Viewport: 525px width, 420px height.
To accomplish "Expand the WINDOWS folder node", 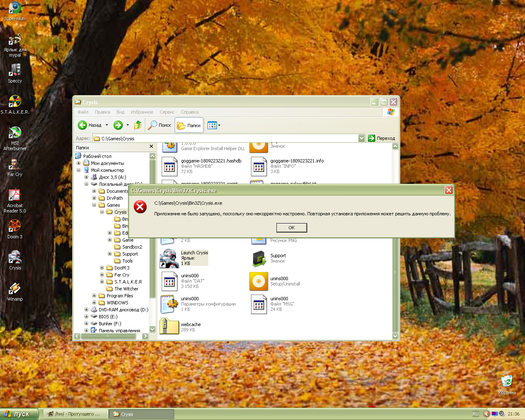I will [94, 303].
